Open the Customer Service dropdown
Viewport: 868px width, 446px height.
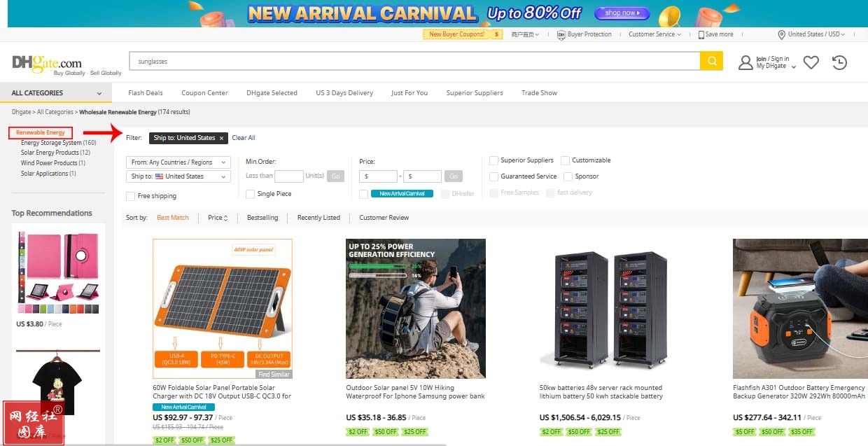[654, 34]
